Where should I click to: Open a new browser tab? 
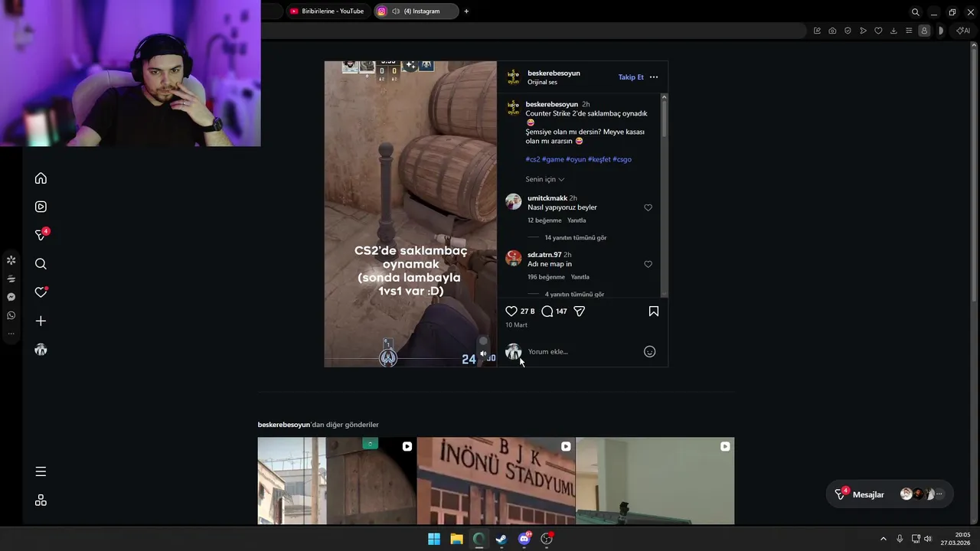(x=466, y=11)
